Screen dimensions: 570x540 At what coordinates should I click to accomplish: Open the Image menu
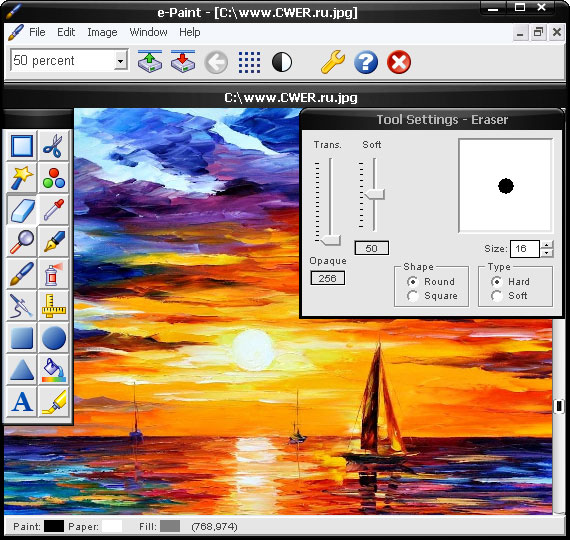click(102, 32)
